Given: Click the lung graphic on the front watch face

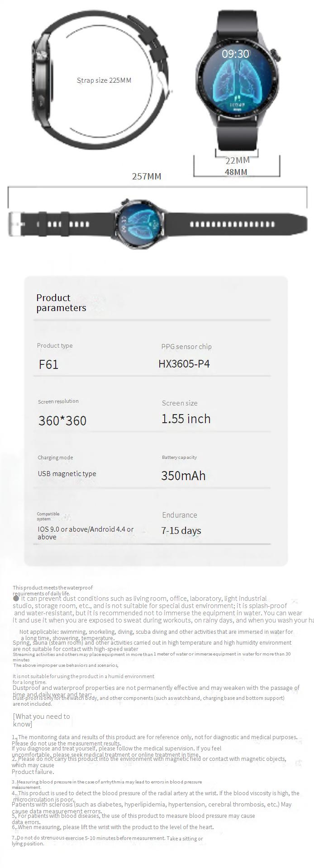Looking at the screenshot, I should [x=235, y=84].
